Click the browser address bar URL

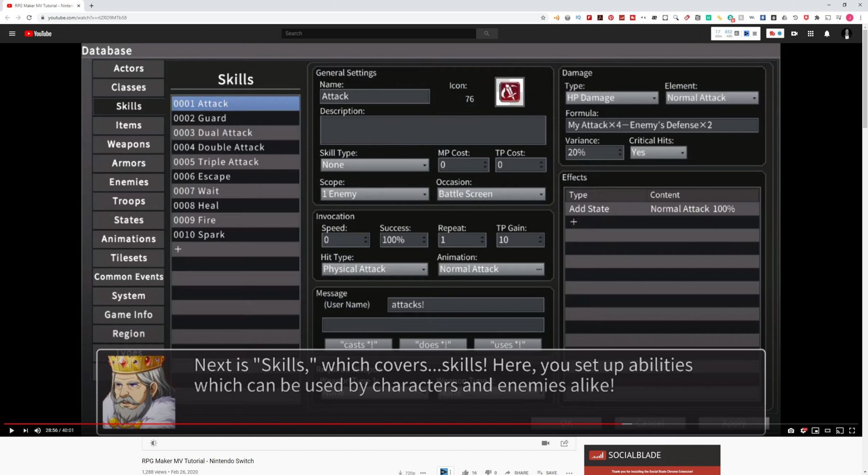pos(87,17)
